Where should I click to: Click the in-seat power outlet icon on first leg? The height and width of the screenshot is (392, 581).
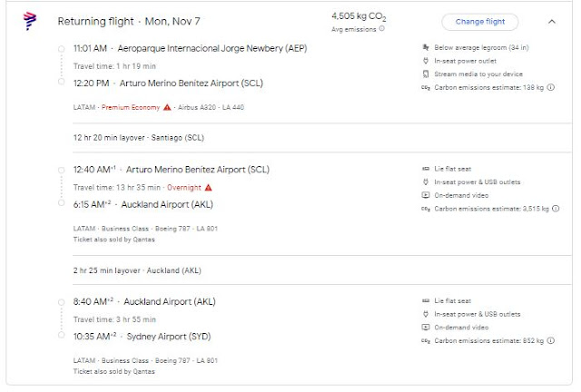pyautogui.click(x=426, y=60)
